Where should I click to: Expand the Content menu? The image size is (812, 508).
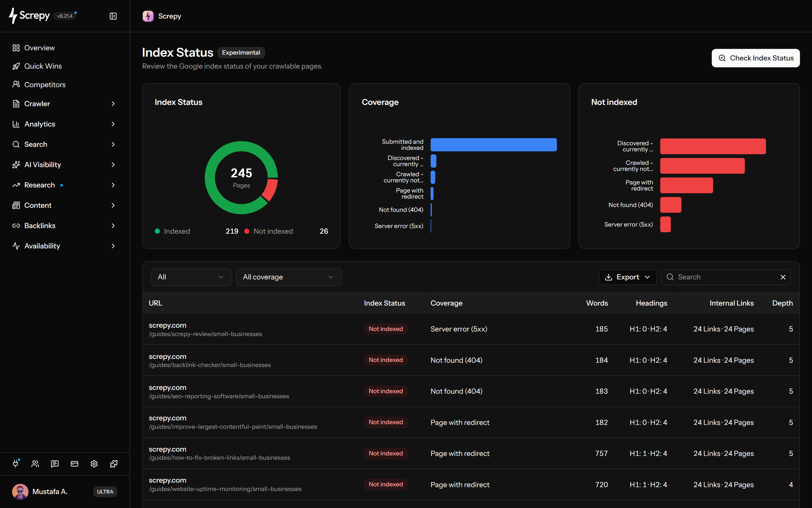[x=65, y=205]
